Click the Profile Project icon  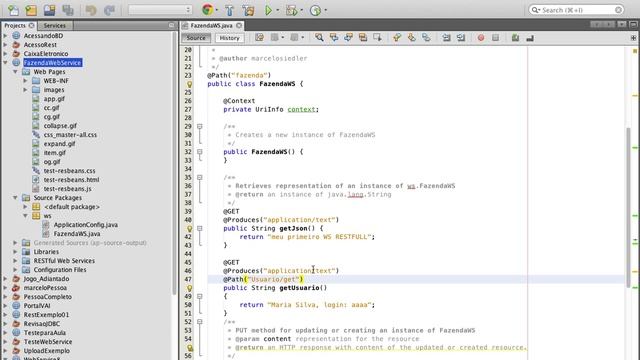[x=315, y=10]
